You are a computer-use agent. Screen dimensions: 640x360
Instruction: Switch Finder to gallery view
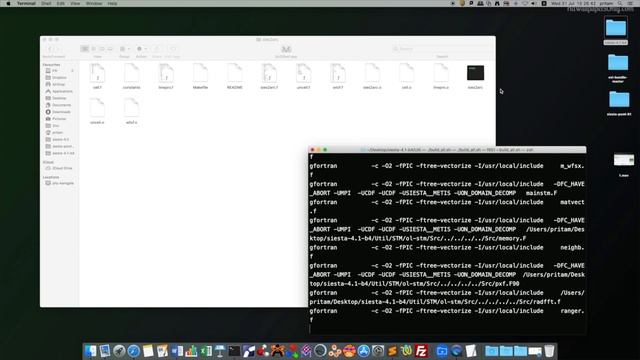click(110, 49)
